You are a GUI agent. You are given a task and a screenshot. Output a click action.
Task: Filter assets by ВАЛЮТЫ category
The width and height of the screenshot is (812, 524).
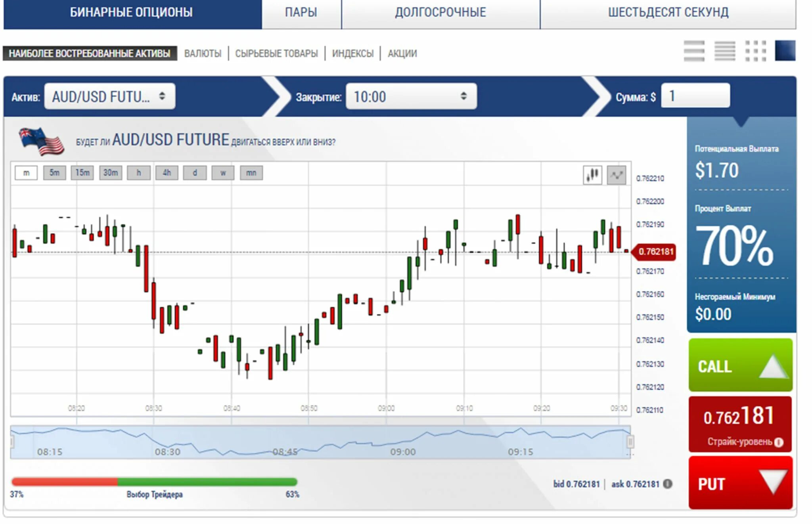click(203, 53)
